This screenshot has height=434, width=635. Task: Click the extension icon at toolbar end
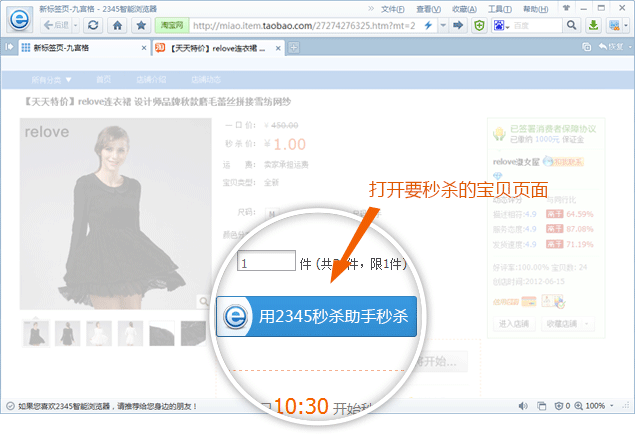coord(614,26)
